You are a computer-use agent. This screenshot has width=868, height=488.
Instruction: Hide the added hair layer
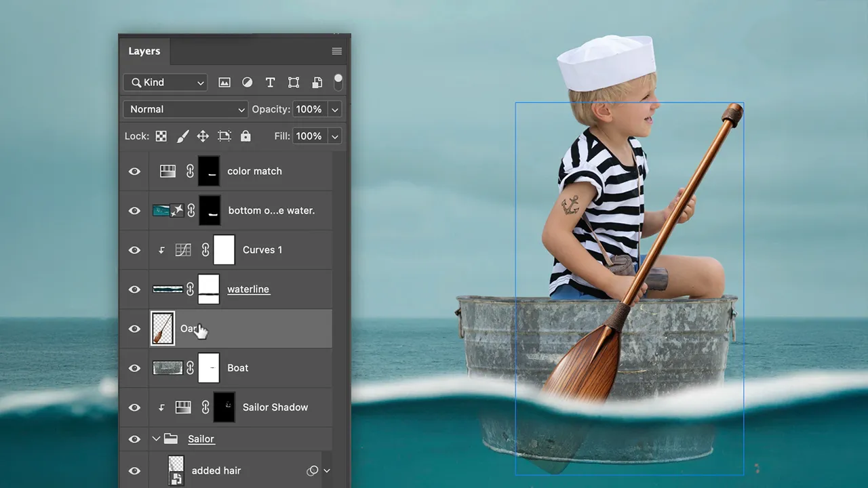coord(134,471)
